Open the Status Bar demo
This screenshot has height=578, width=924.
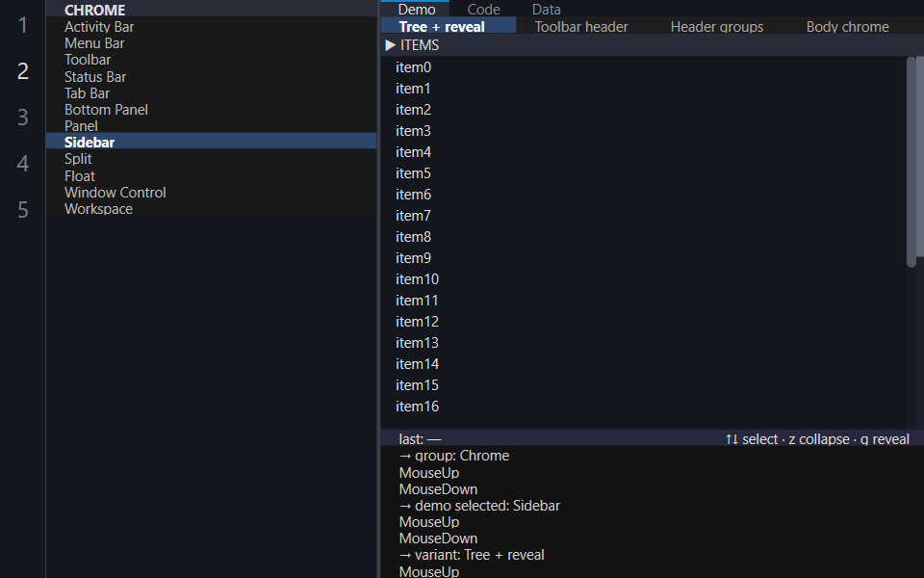tap(211, 77)
